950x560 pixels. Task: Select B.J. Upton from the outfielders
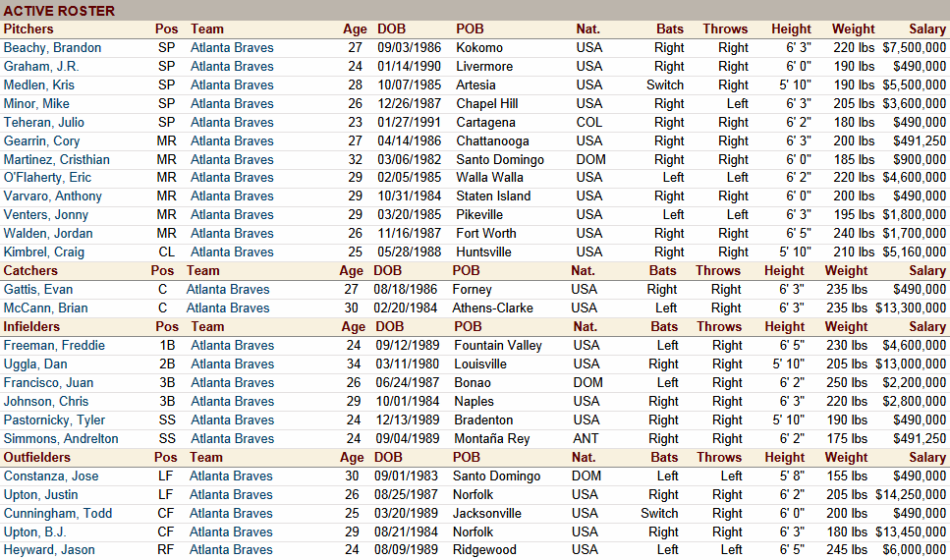(x=36, y=532)
